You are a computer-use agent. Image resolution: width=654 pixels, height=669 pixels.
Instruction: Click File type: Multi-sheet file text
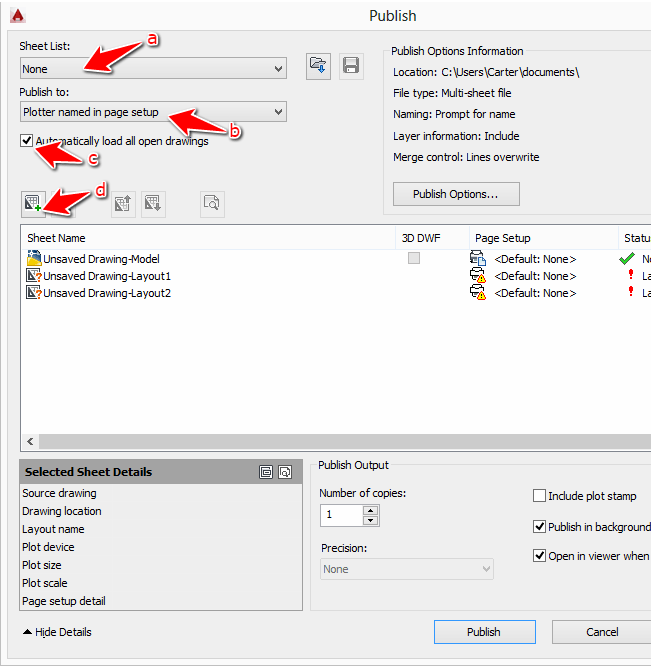[x=452, y=93]
